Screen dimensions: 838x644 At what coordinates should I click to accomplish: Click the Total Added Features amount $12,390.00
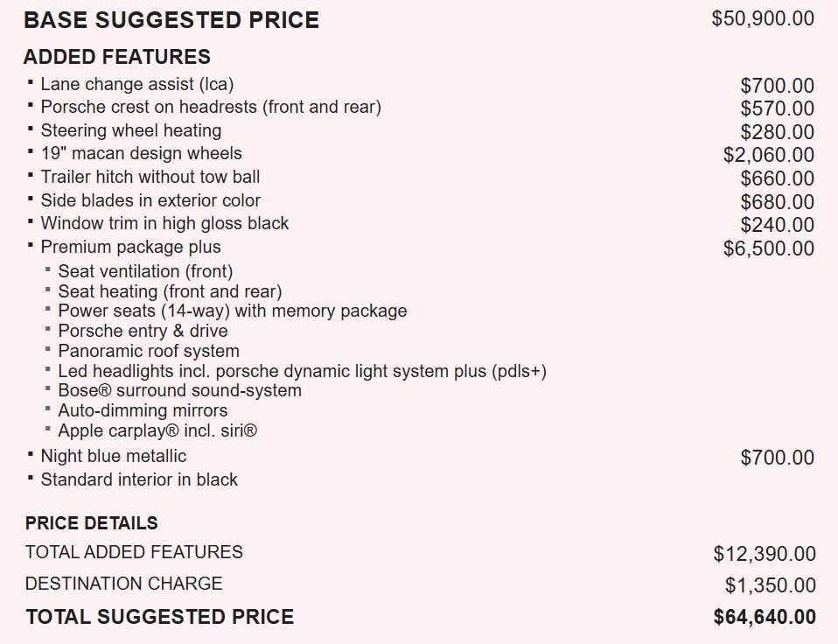(765, 554)
